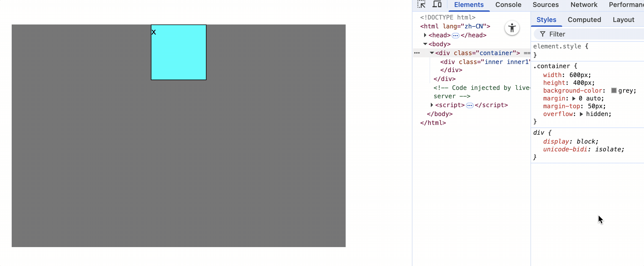Expand the script element node
The image size is (644, 266).
[x=432, y=105]
